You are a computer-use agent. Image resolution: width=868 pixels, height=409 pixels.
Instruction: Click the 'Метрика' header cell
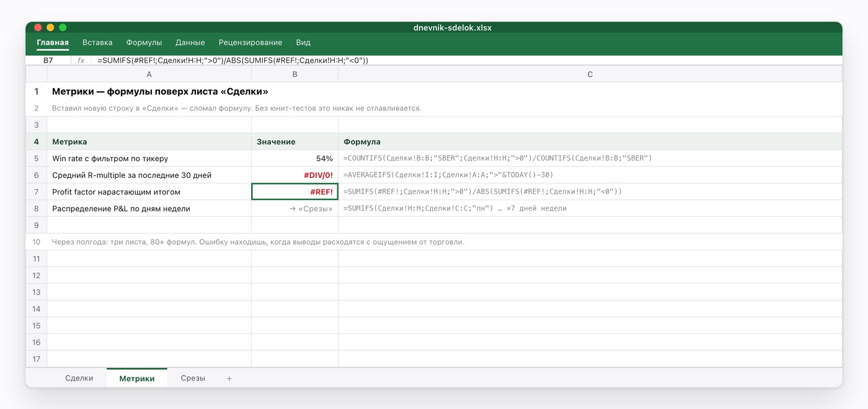tap(149, 142)
